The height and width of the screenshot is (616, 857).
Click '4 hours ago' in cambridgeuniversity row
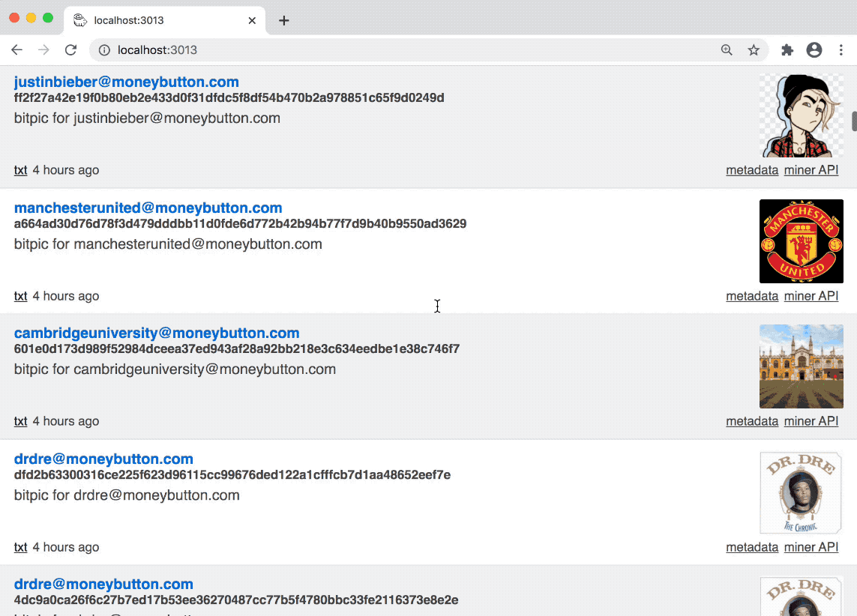(x=65, y=422)
